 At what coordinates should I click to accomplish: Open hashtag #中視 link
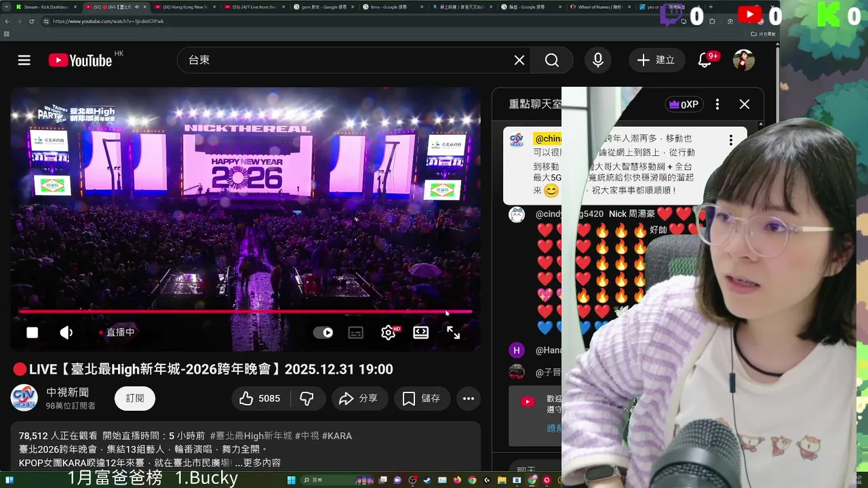point(307,436)
